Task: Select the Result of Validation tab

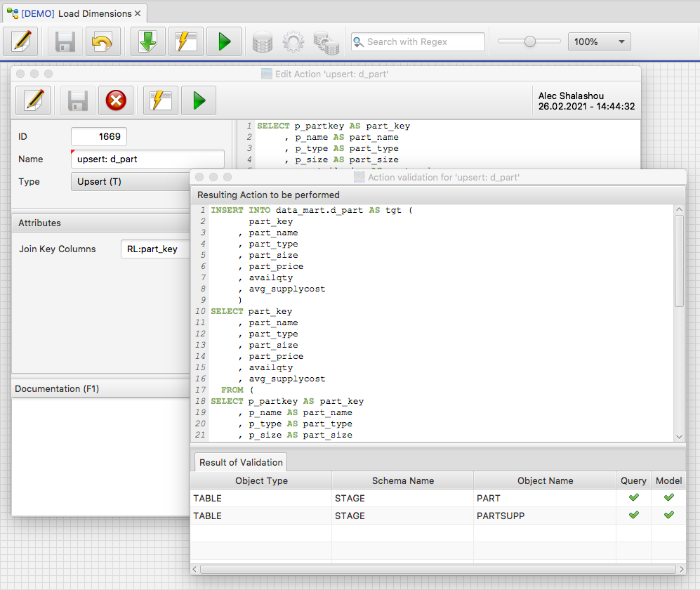Action: coord(241,462)
